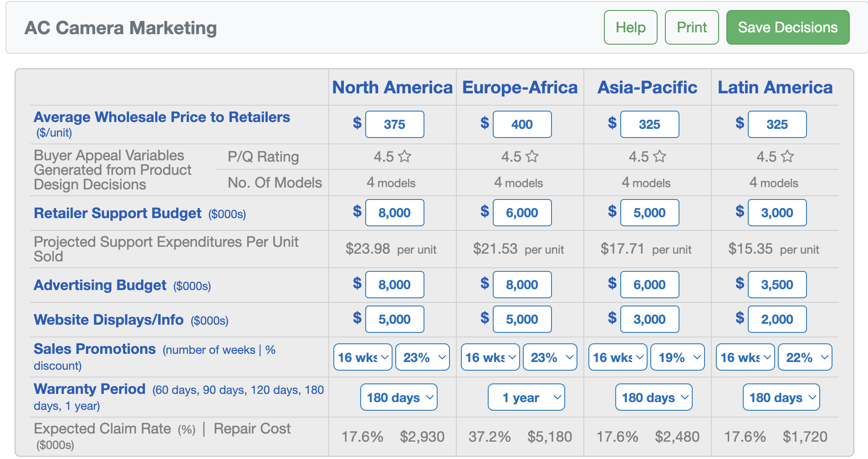Click the Warranty Period label link
This screenshot has height=459, width=868.
point(90,389)
